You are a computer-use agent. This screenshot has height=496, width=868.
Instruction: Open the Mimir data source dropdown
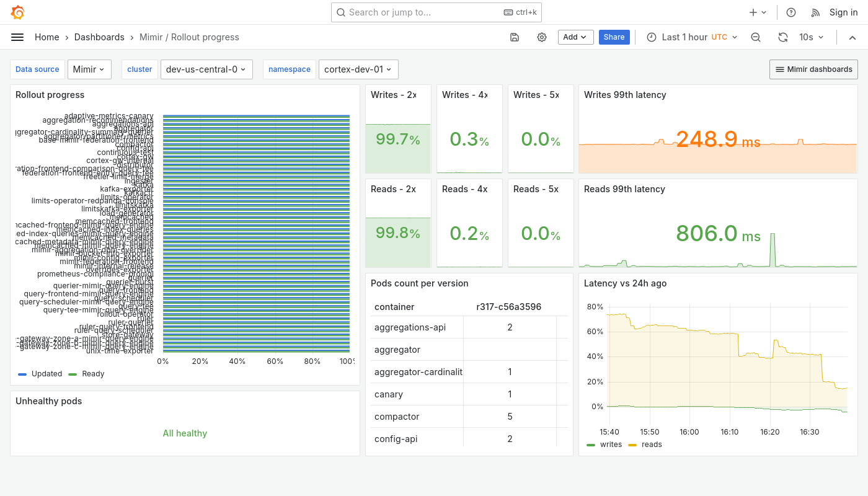coord(89,69)
